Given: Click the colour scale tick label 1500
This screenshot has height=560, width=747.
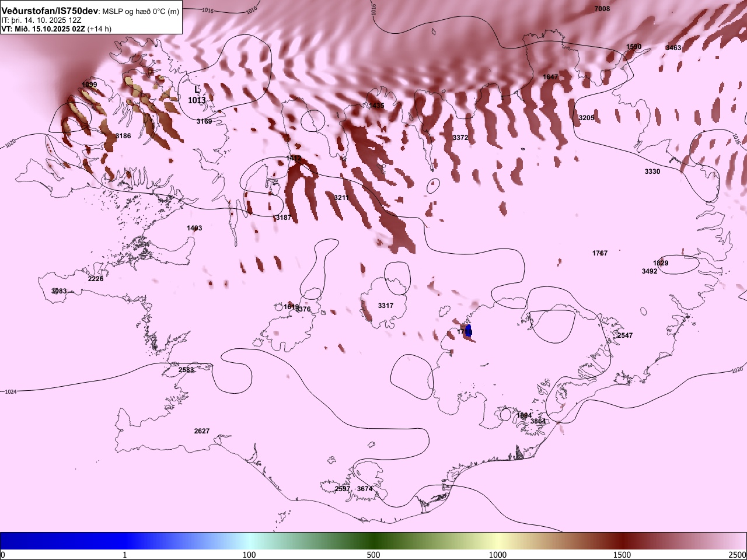Looking at the screenshot, I should pos(622,554).
